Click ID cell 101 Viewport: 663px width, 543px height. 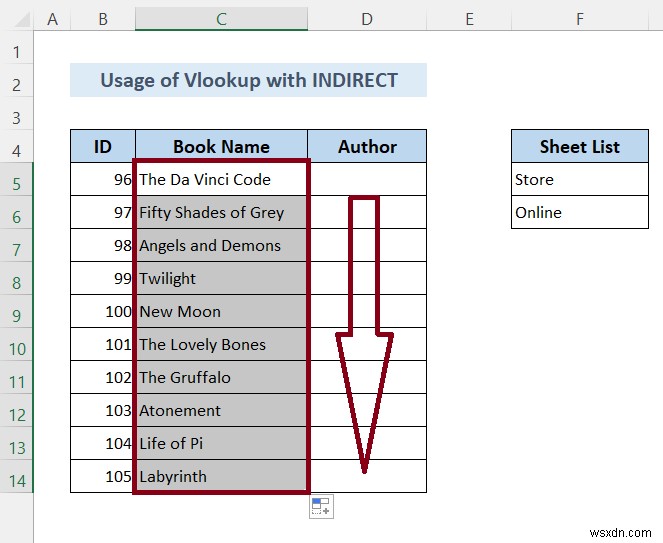pos(103,344)
